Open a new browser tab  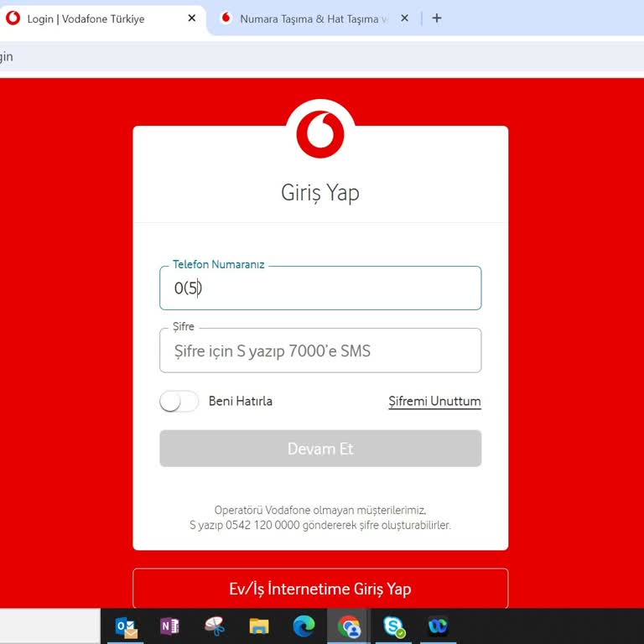(x=437, y=18)
